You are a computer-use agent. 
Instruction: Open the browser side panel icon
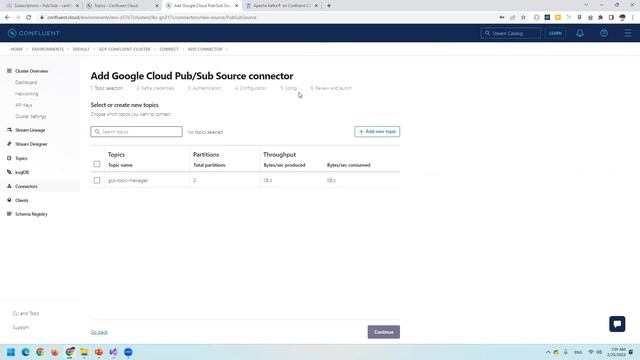[x=611, y=18]
